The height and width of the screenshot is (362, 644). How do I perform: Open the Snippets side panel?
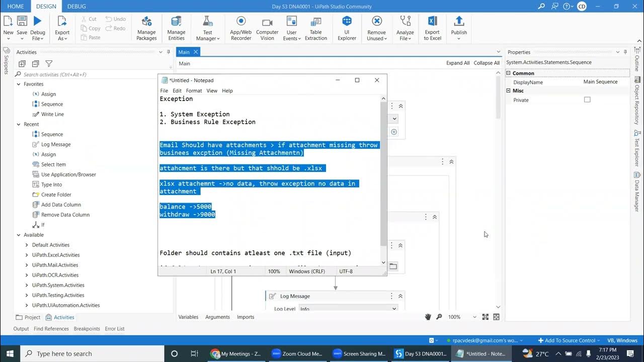pos(7,60)
